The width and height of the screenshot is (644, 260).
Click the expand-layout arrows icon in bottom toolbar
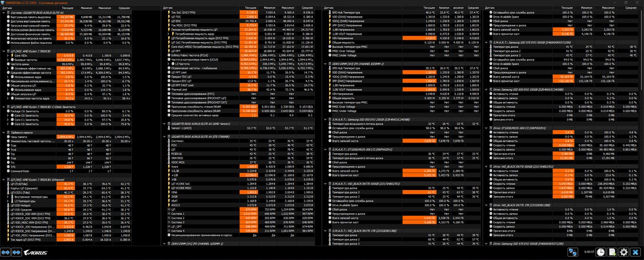(6, 252)
